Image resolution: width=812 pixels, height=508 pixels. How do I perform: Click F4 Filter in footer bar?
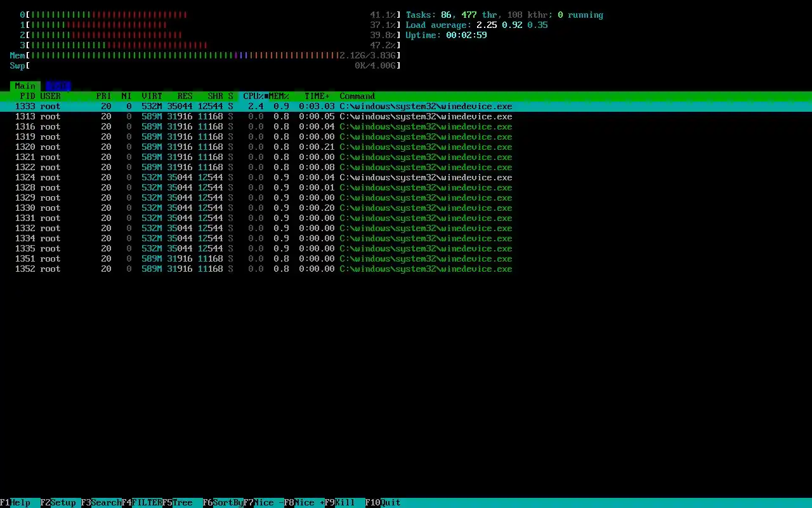tap(142, 502)
